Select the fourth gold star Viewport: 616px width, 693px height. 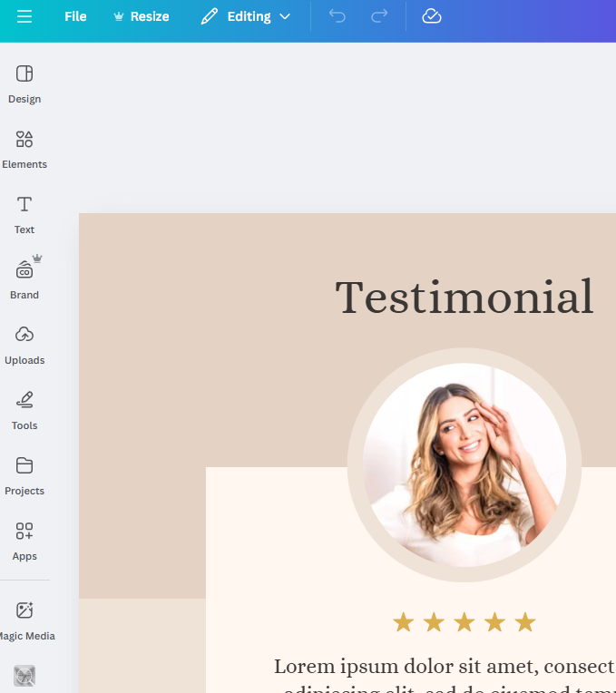[x=494, y=622]
